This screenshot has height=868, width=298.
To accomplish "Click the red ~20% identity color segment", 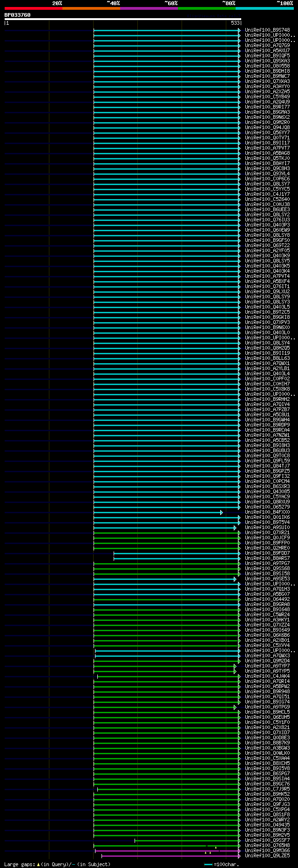I will tap(34, 8).
